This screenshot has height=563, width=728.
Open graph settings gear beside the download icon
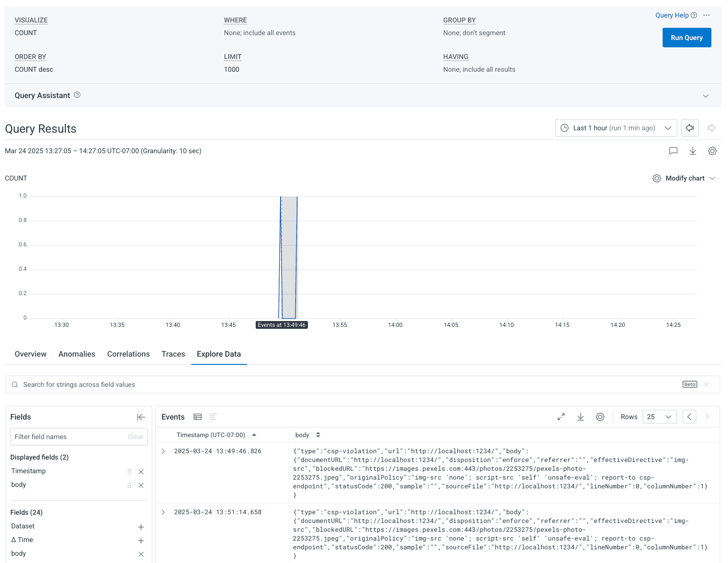712,151
